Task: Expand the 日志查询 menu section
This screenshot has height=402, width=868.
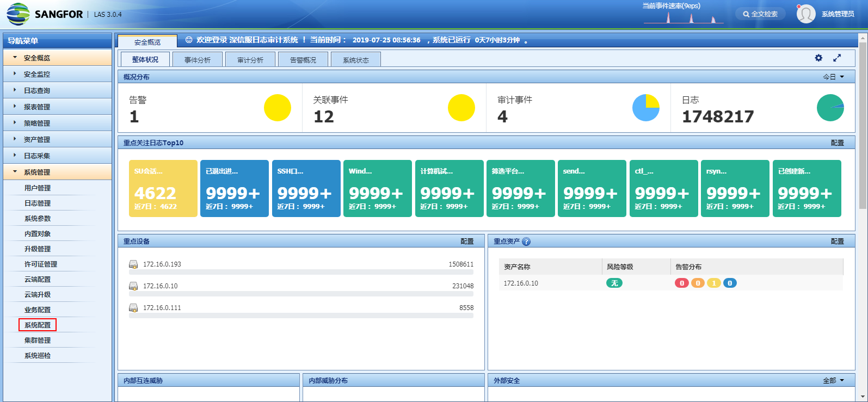Action: tap(57, 90)
